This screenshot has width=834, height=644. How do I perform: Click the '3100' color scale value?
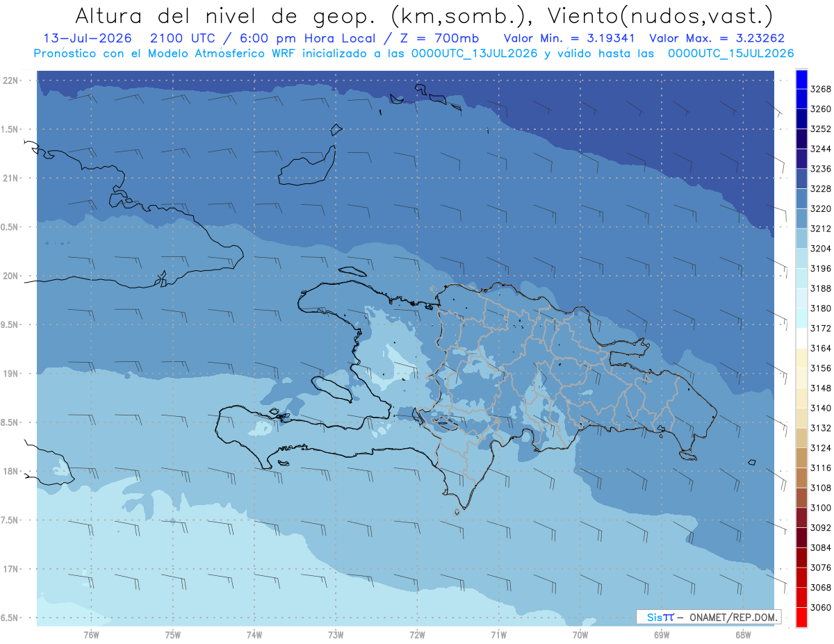coord(820,508)
